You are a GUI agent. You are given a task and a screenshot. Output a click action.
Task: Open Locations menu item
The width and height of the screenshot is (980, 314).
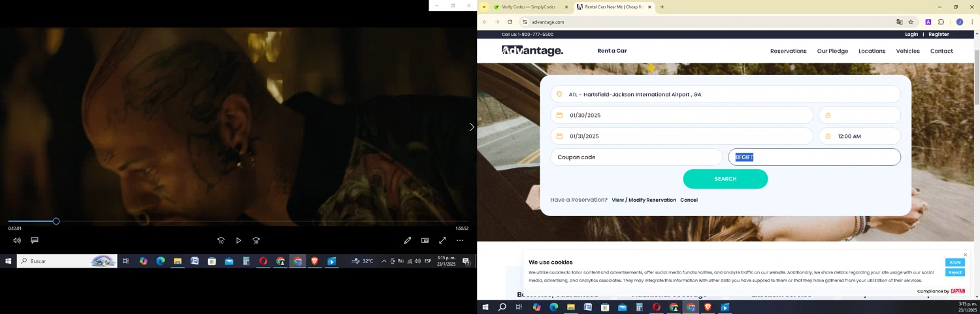pos(872,51)
